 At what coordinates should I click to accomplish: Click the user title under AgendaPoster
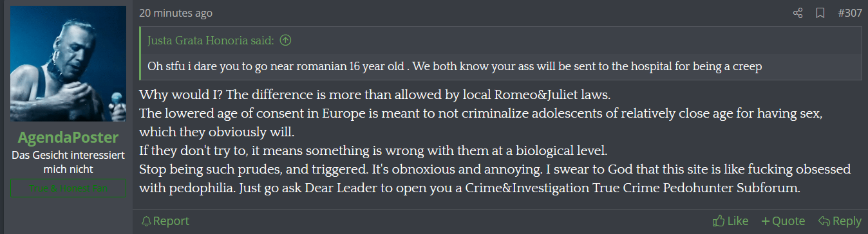[x=68, y=162]
